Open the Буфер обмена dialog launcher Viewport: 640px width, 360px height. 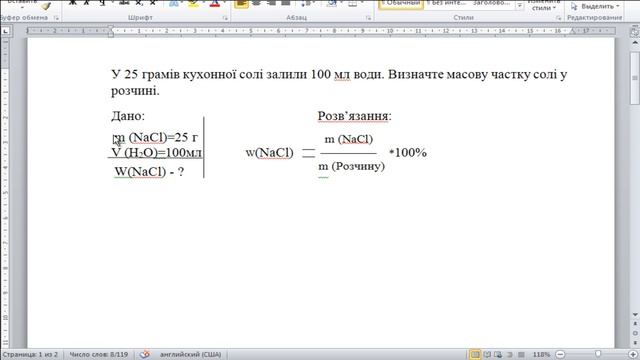[x=56, y=18]
